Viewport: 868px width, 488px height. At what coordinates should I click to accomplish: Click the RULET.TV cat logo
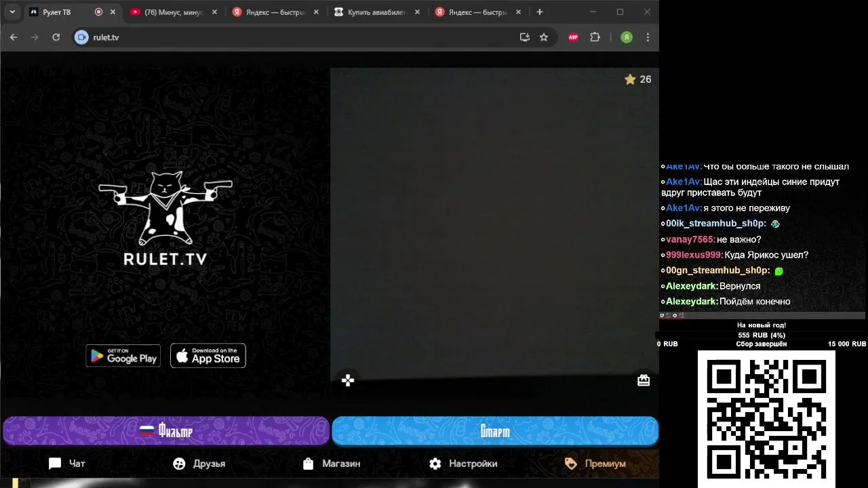click(165, 217)
